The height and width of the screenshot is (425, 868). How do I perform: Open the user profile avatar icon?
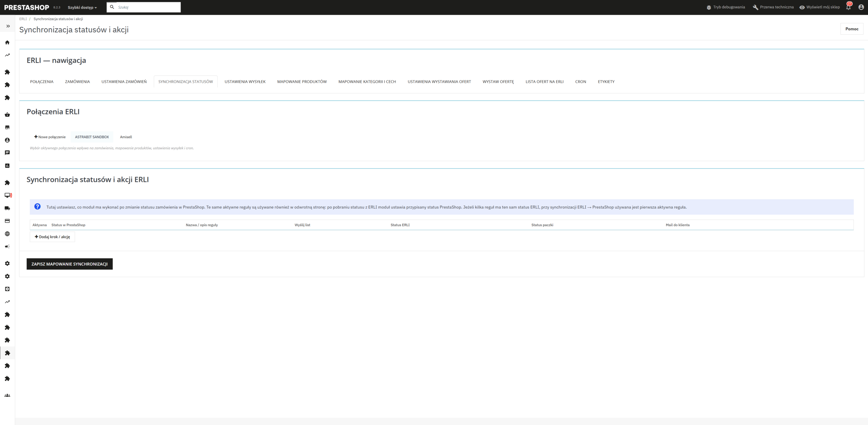pos(861,7)
